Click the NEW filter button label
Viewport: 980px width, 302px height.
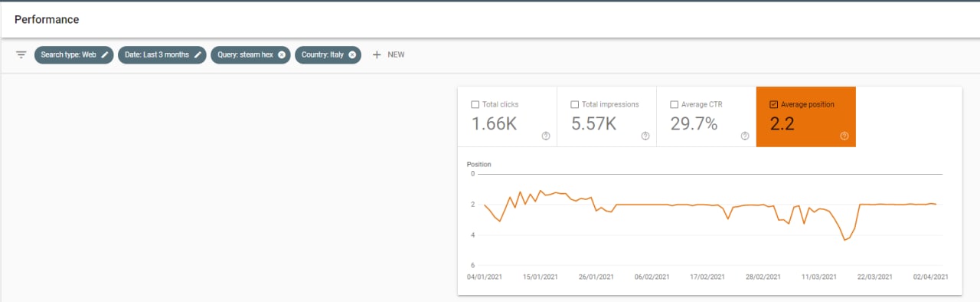[396, 54]
